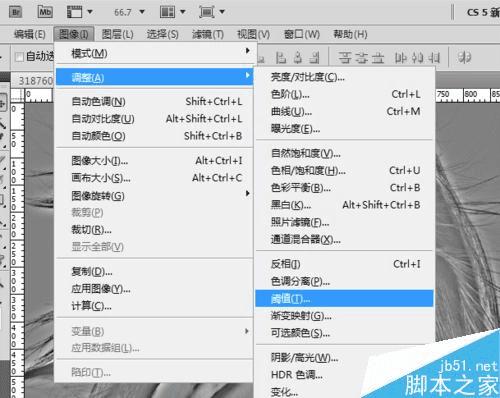The height and width of the screenshot is (398, 500).
Task: Choose 自动色调(N) from the menu
Action: (x=154, y=101)
